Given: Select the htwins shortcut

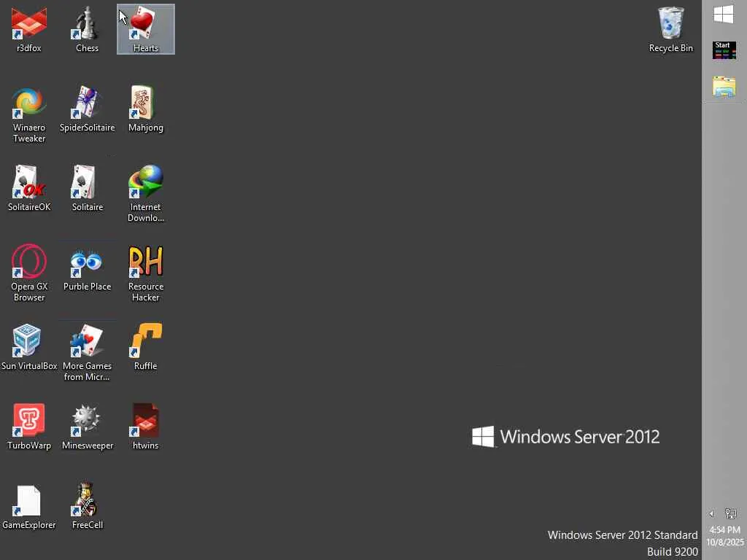Looking at the screenshot, I should tap(146, 427).
